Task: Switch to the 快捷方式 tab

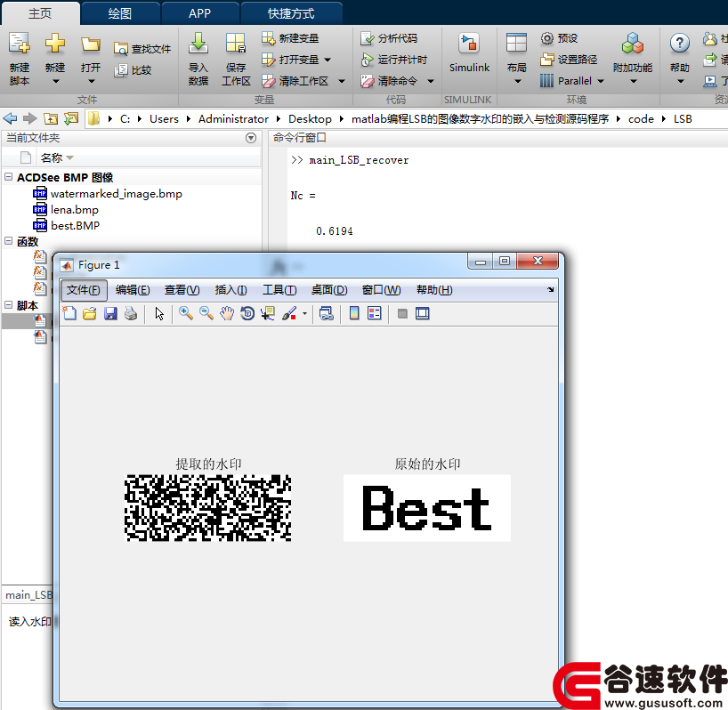Action: pyautogui.click(x=291, y=13)
